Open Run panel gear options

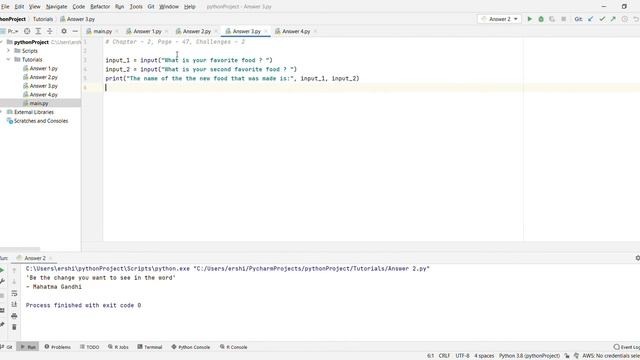pyautogui.click(x=637, y=258)
